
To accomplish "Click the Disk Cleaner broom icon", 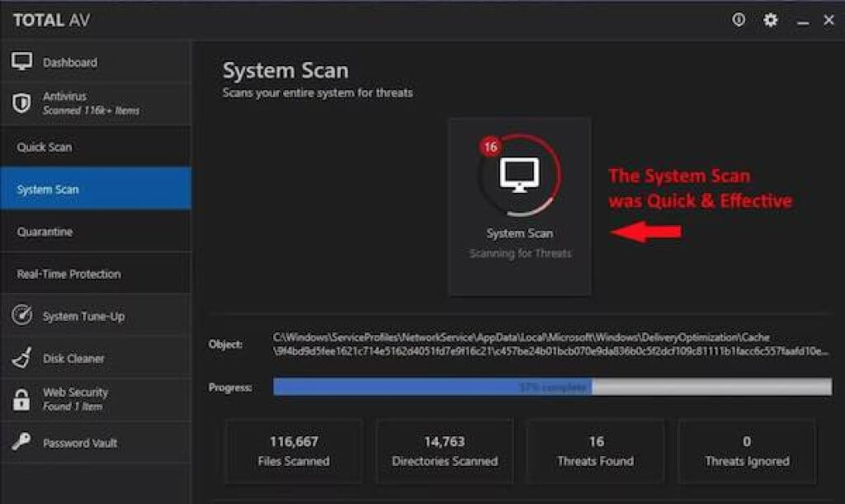I will (x=22, y=358).
